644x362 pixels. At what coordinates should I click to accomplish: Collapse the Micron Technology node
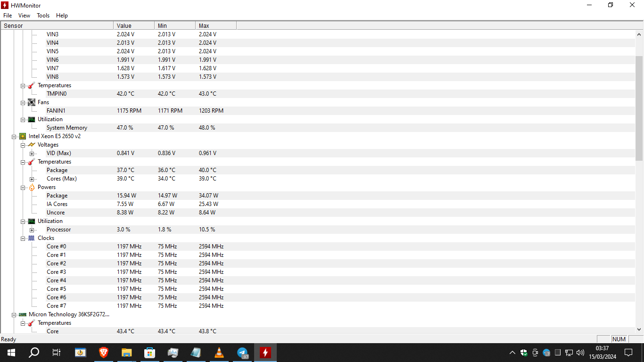coord(14,315)
